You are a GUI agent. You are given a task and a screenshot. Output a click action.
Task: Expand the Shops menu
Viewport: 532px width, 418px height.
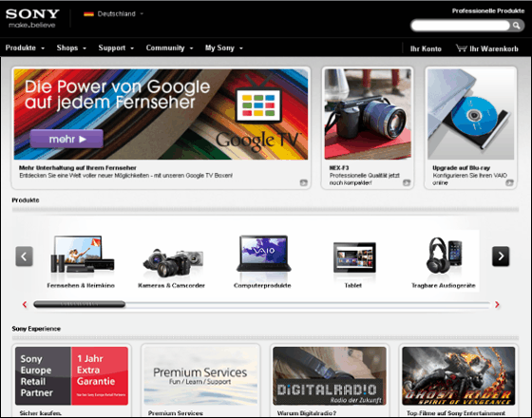(71, 47)
